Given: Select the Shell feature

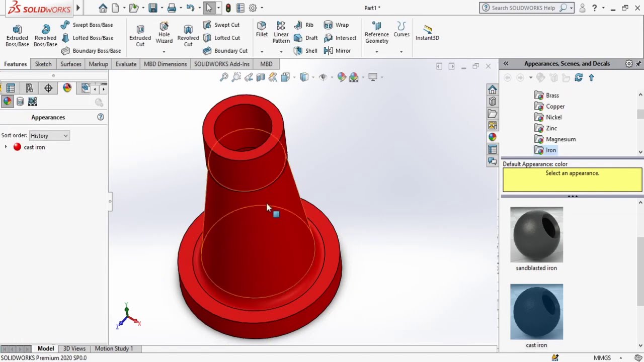Looking at the screenshot, I should tap(305, 51).
